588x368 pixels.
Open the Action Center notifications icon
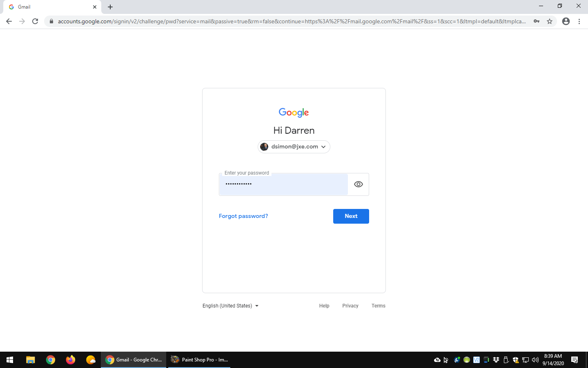(575, 360)
